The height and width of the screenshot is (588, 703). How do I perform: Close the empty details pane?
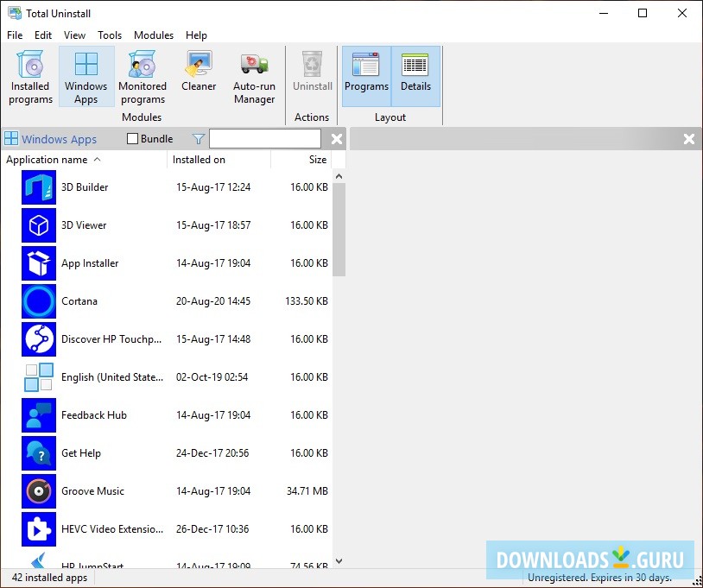[689, 138]
